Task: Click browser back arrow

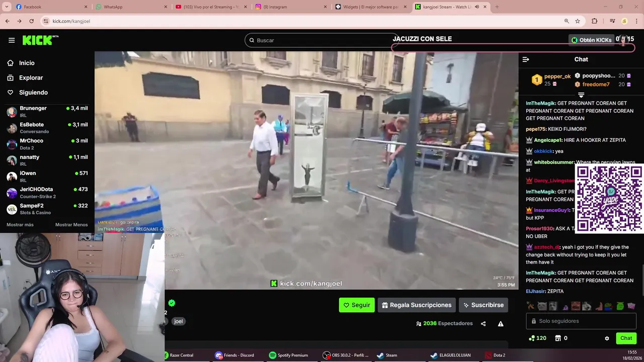Action: tap(8, 21)
